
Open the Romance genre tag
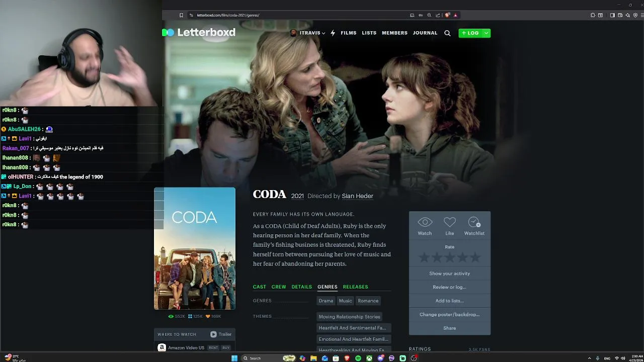pos(368,301)
